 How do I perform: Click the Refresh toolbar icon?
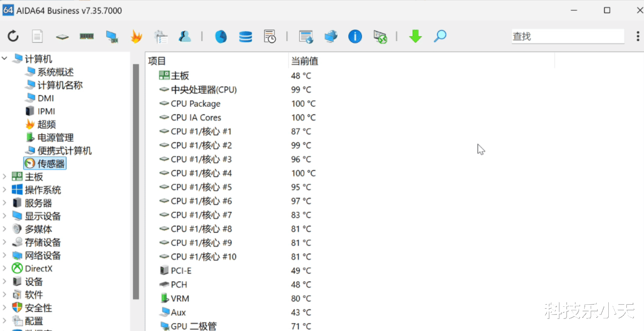pos(13,36)
